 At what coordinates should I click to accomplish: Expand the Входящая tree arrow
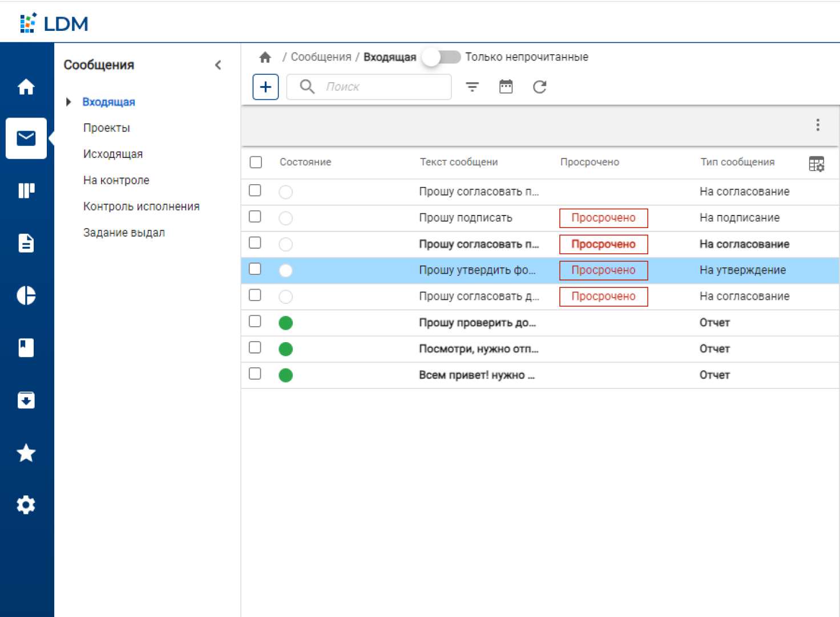tap(68, 102)
